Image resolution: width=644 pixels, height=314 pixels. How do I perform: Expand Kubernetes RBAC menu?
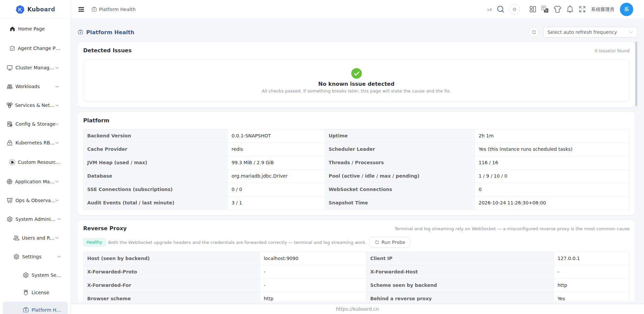[x=35, y=143]
